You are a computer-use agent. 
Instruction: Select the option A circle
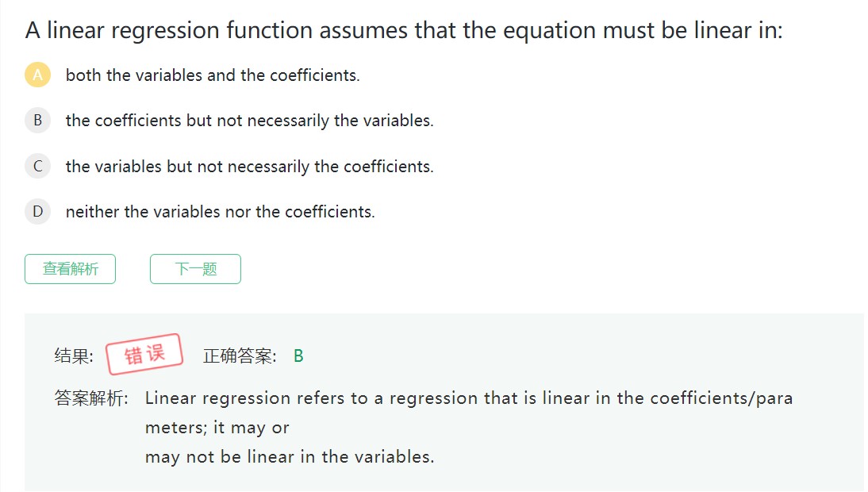point(37,75)
